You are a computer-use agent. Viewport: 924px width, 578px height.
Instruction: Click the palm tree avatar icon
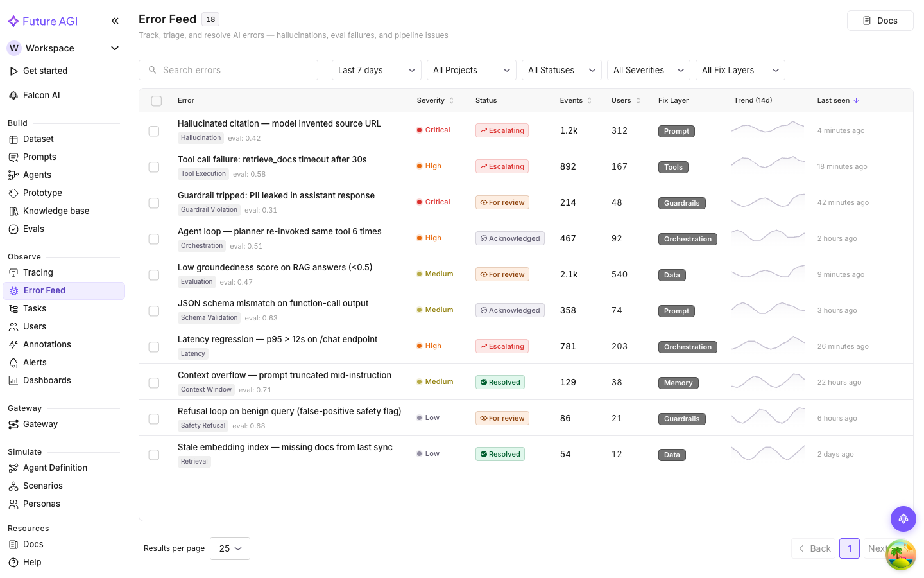[901, 555]
